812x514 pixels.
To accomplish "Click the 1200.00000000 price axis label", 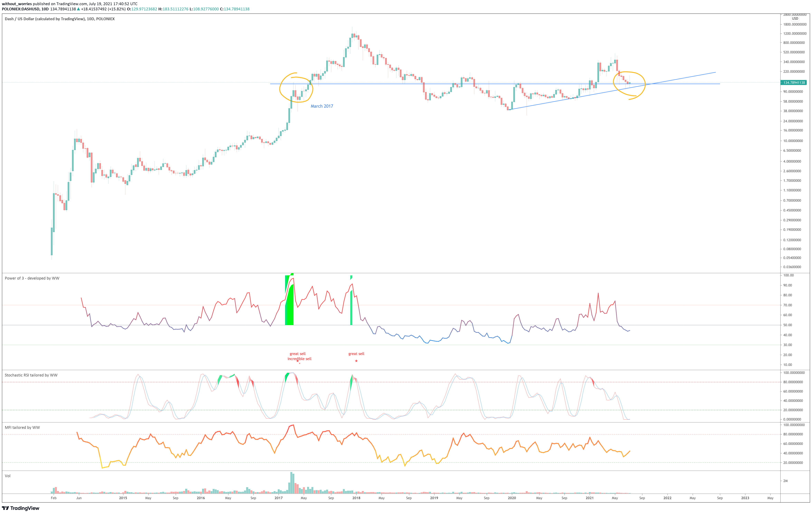I will pyautogui.click(x=795, y=33).
